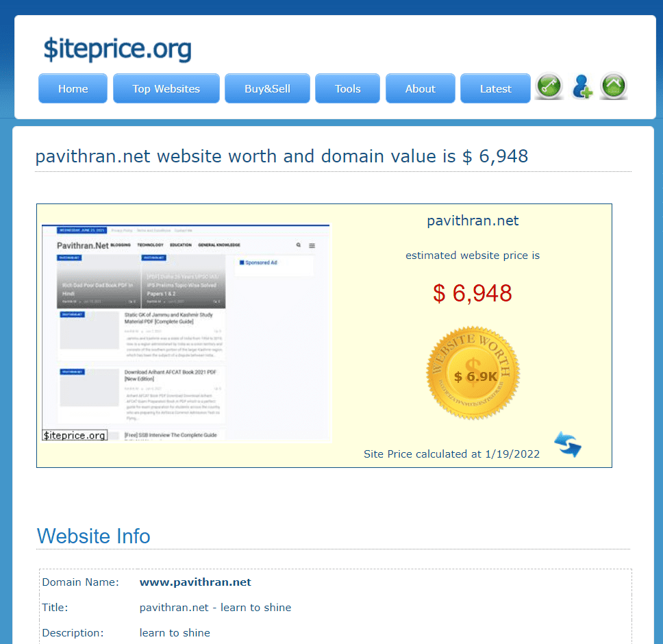Open the Top Websites menu
The image size is (663, 644).
click(x=166, y=88)
